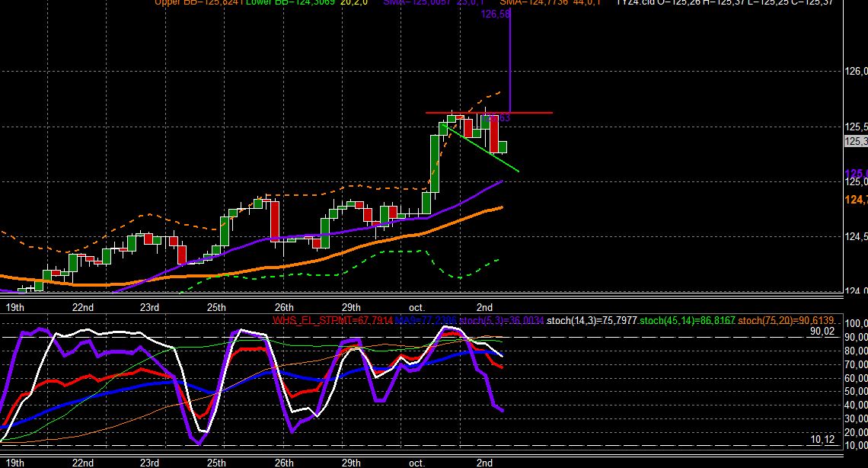868x468 pixels.
Task: Click the 10,12 oversold level label
Action: (x=822, y=440)
